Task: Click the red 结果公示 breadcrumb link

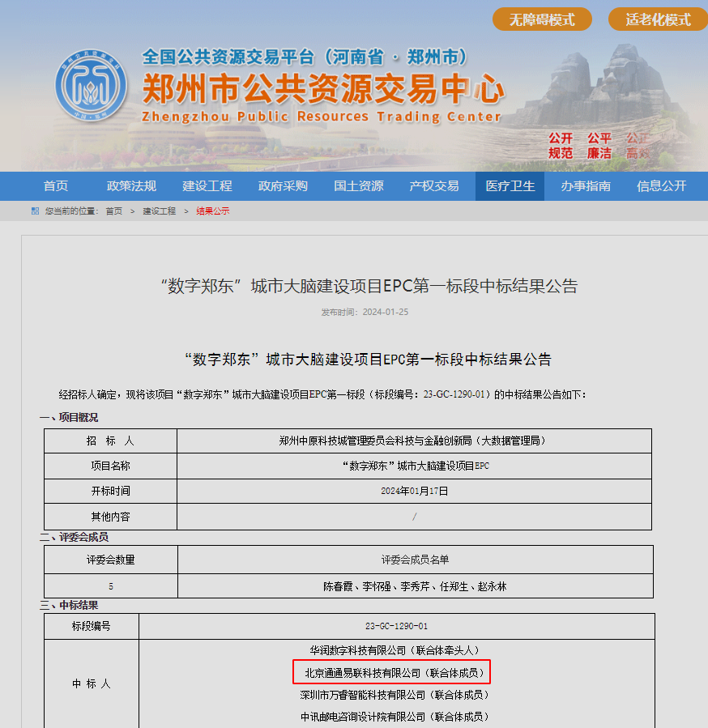Action: pyautogui.click(x=212, y=211)
